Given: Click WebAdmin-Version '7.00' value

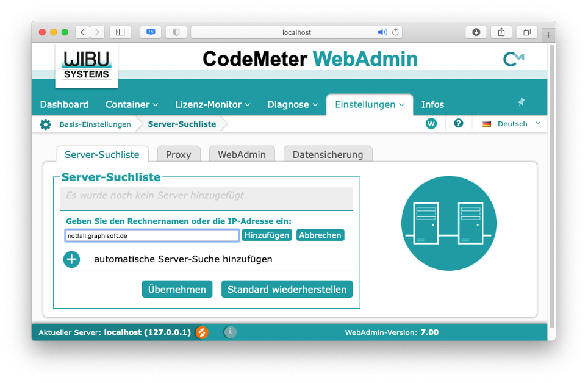Looking at the screenshot, I should pyautogui.click(x=429, y=332).
